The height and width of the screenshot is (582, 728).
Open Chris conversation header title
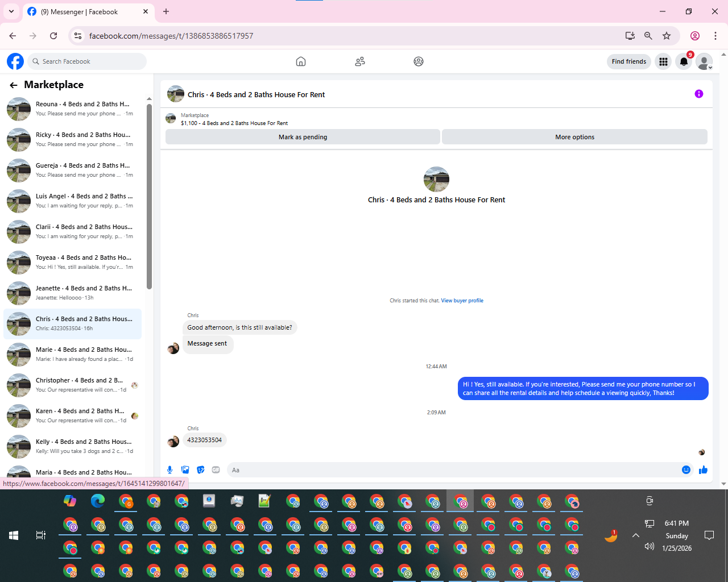point(257,95)
